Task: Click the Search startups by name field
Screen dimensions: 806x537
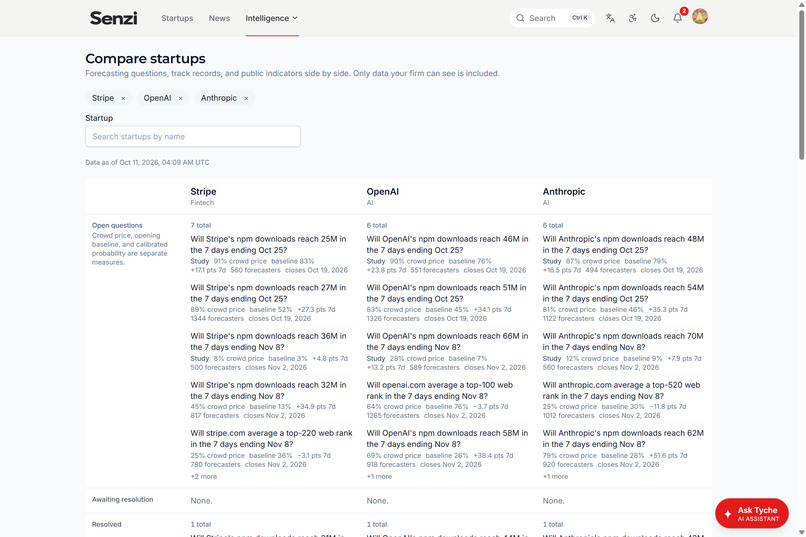Action: tap(193, 136)
